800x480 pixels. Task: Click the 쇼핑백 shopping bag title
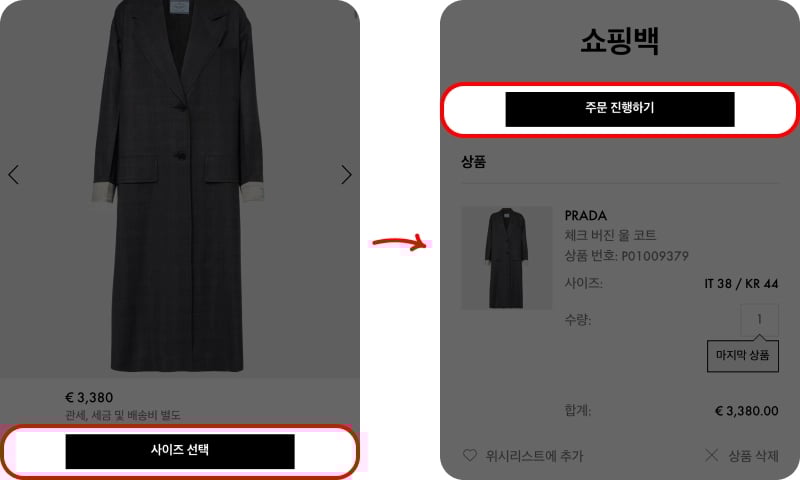(x=620, y=41)
